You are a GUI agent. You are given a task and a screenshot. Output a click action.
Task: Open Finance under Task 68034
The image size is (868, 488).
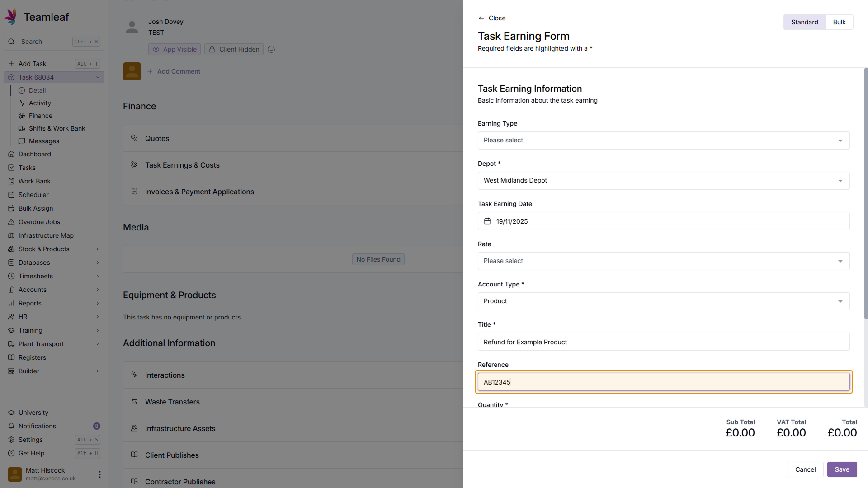tap(40, 116)
